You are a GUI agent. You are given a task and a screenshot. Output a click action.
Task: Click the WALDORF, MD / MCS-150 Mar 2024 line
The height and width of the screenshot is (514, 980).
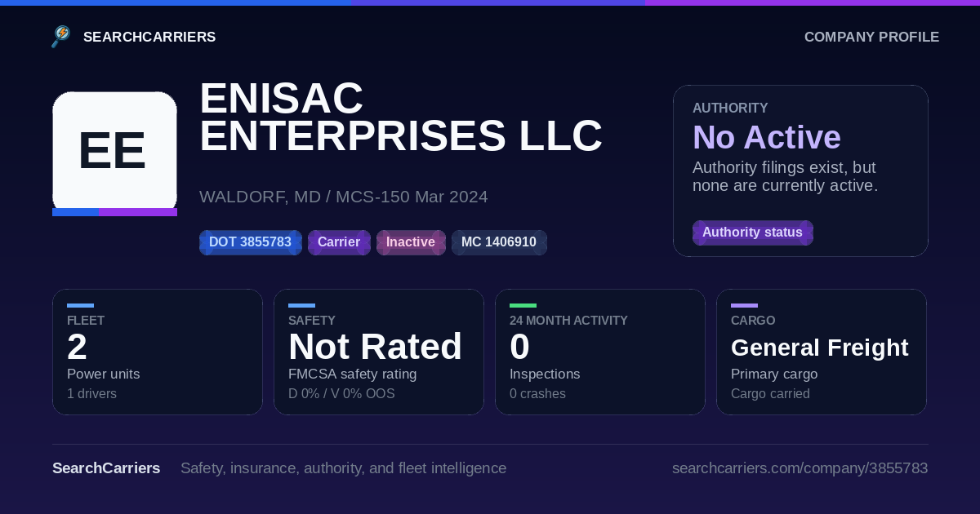click(344, 197)
